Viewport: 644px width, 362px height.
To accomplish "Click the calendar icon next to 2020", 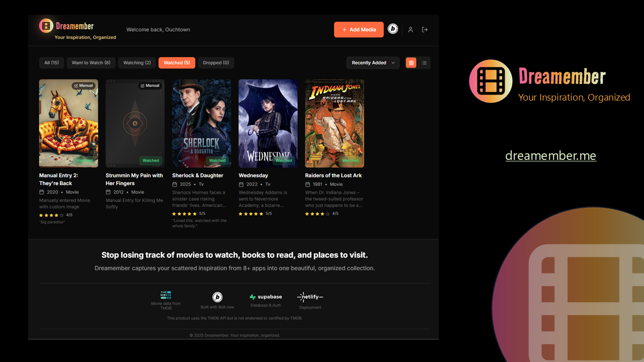I will click(x=42, y=192).
